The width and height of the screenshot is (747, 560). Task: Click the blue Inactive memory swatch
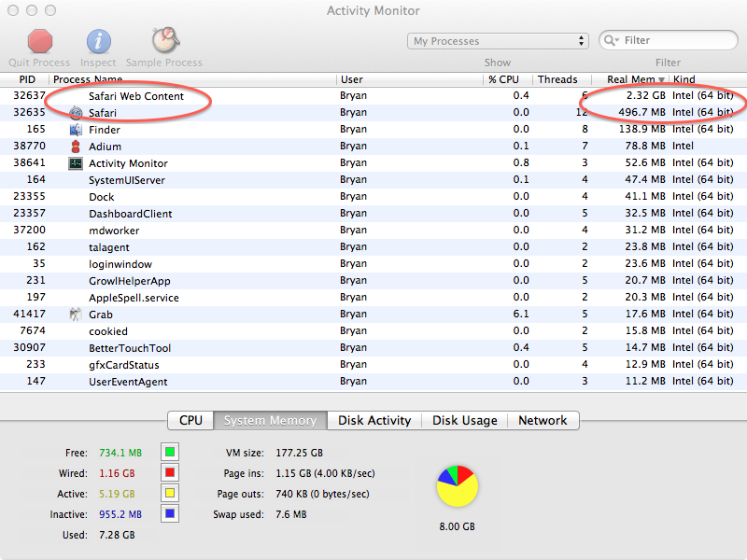click(x=170, y=514)
